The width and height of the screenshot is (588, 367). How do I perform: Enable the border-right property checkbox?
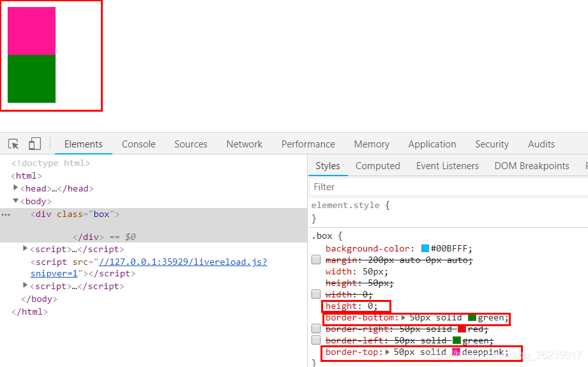click(x=316, y=329)
